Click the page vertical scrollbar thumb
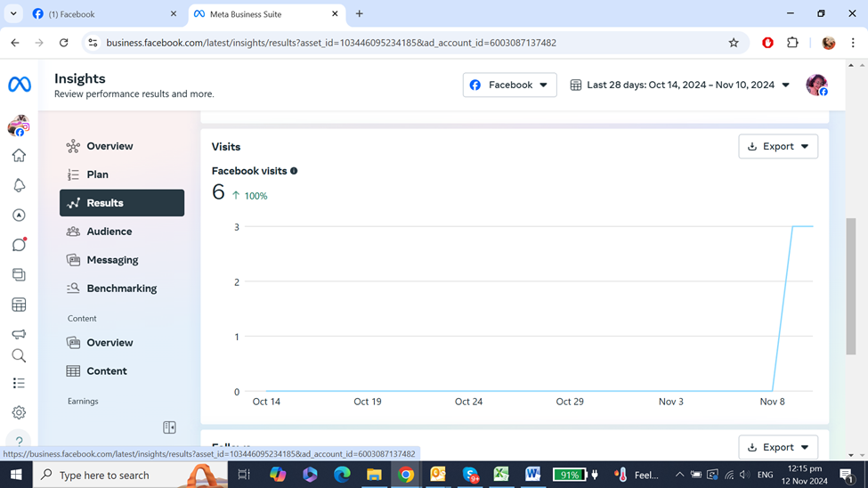This screenshot has width=868, height=488. pos(851,287)
